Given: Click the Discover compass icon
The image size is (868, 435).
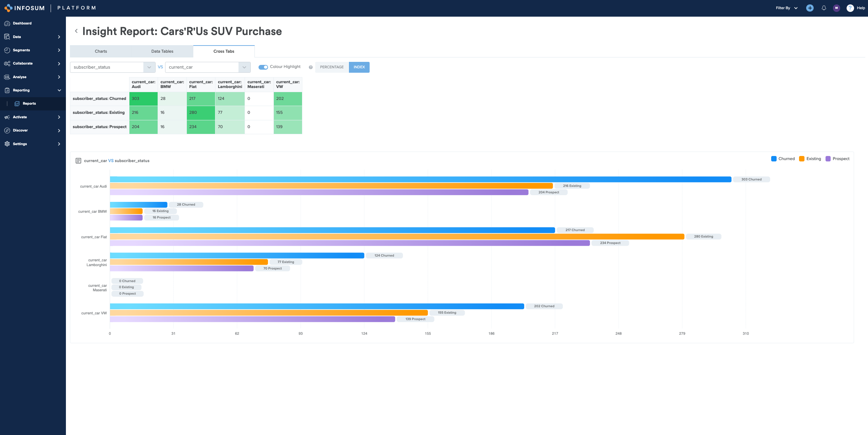Looking at the screenshot, I should [7, 130].
